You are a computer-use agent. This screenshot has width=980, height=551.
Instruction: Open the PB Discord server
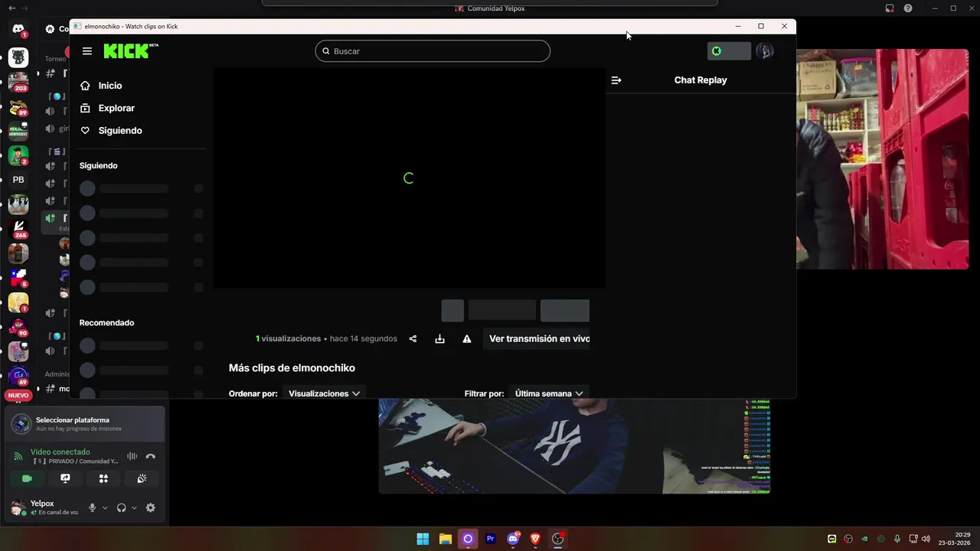[x=18, y=180]
